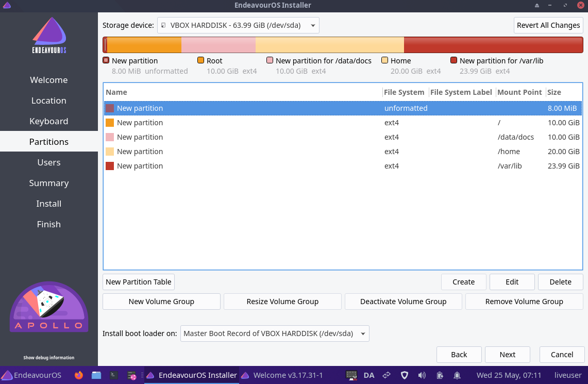The height and width of the screenshot is (384, 588).
Task: Click the /var/lib legend color marker
Action: point(453,60)
